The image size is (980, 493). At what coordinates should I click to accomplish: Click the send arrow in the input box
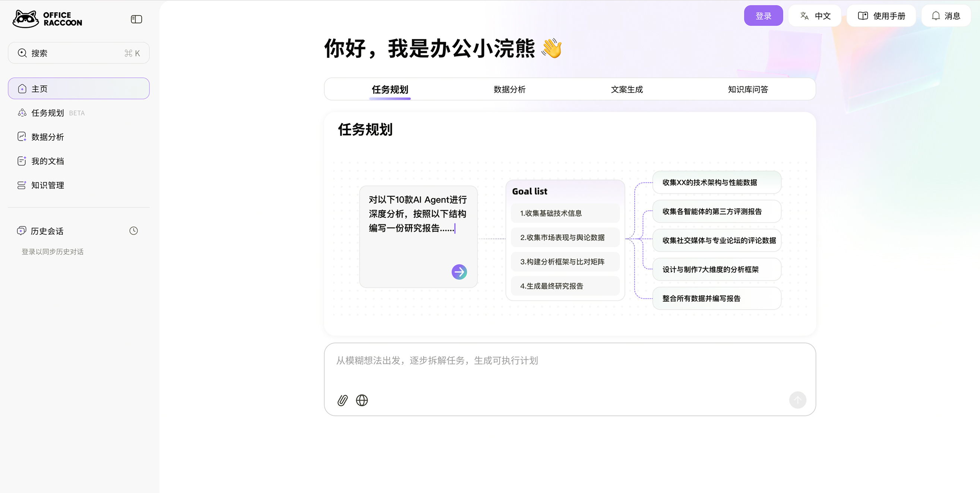pos(798,400)
